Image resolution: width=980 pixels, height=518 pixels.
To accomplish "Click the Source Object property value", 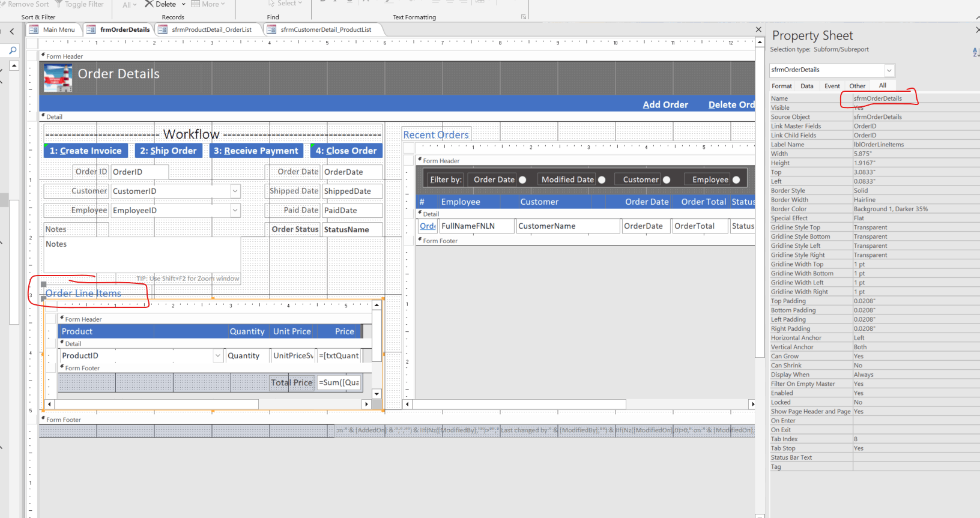I will [x=916, y=117].
